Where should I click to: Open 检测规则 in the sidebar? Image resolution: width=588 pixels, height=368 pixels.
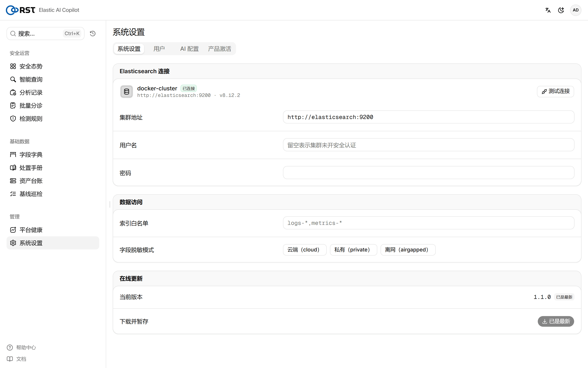tap(53, 119)
